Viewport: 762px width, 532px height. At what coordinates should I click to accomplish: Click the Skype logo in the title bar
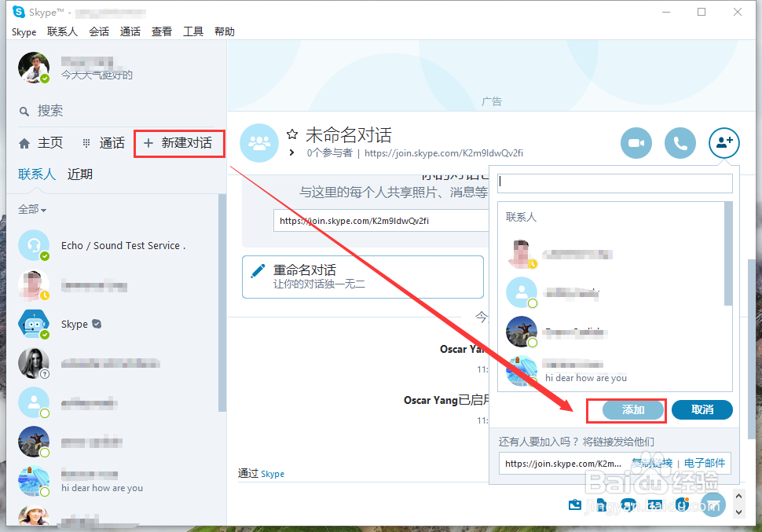click(19, 12)
